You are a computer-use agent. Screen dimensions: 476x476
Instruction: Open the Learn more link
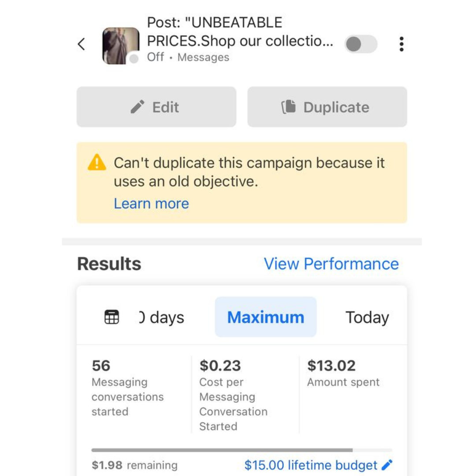click(151, 204)
